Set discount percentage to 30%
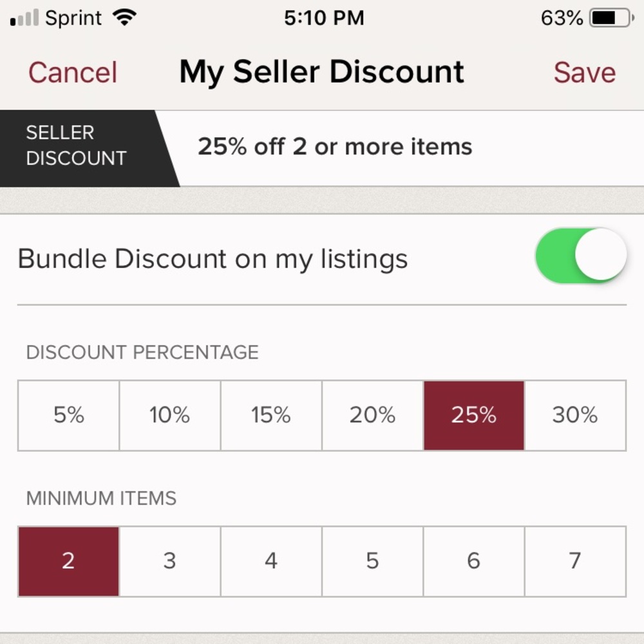 click(575, 415)
